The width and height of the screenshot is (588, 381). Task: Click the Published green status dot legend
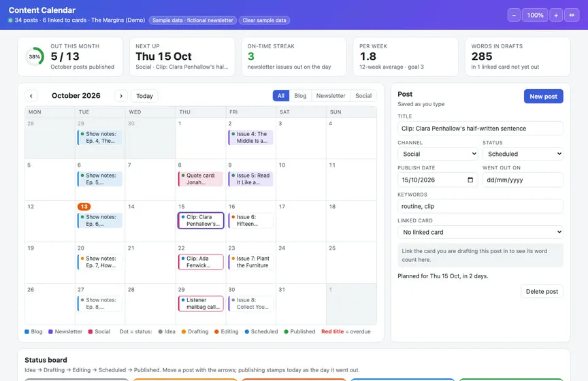[x=286, y=331]
